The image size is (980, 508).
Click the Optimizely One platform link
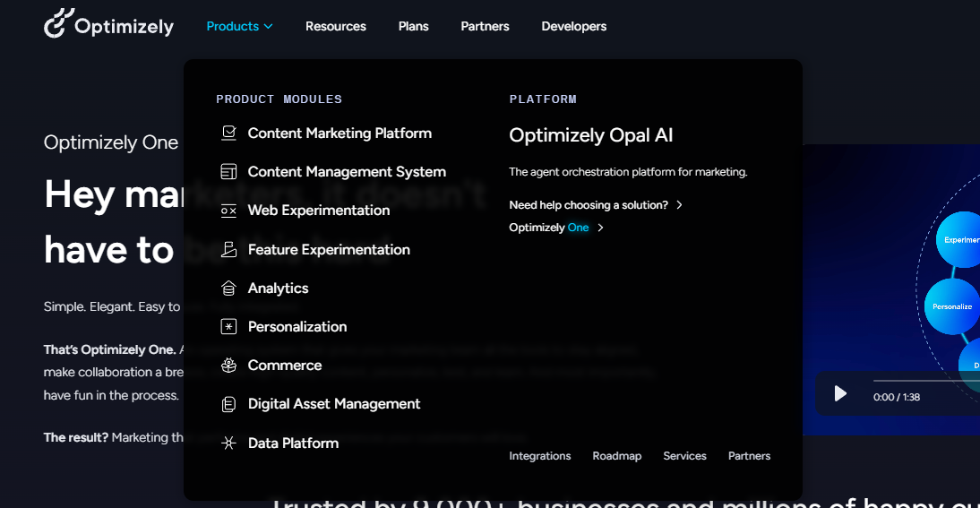pos(549,228)
